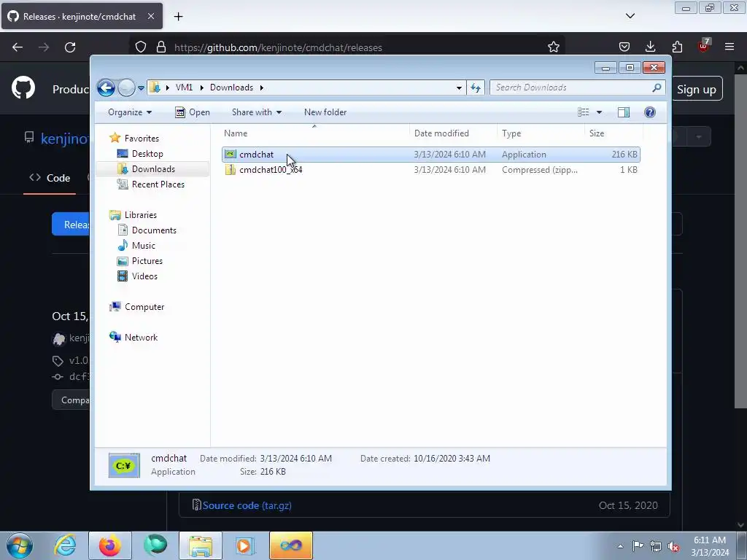
Task: Open the Pocket save icon in Firefox
Action: point(624,47)
